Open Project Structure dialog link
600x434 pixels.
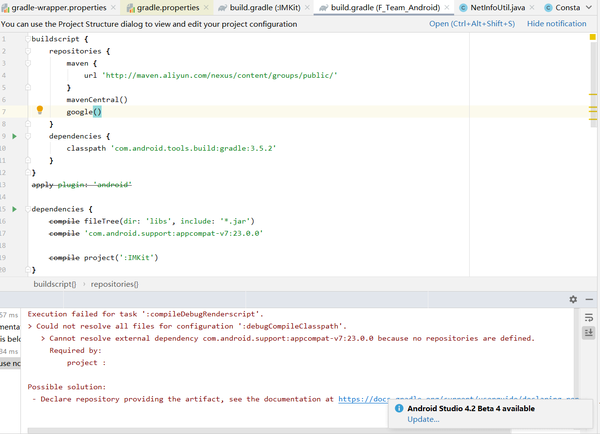472,24
